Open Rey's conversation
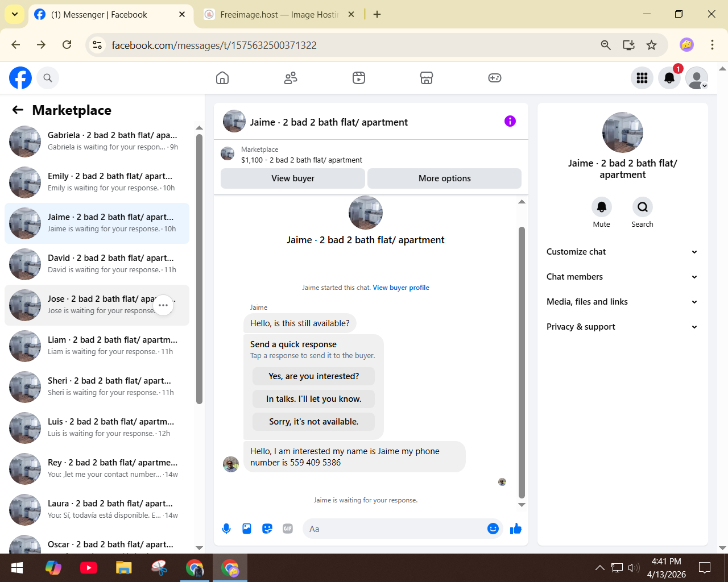728x582 pixels. 97,469
